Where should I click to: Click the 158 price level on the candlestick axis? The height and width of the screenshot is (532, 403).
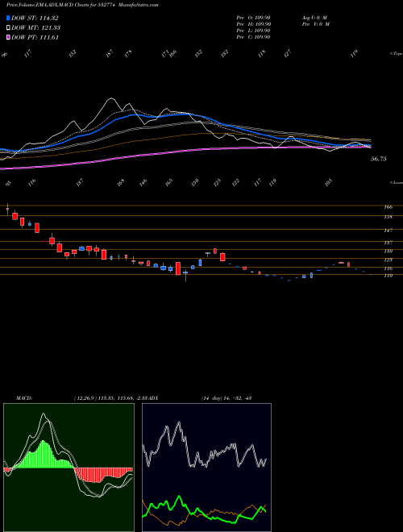(388, 217)
